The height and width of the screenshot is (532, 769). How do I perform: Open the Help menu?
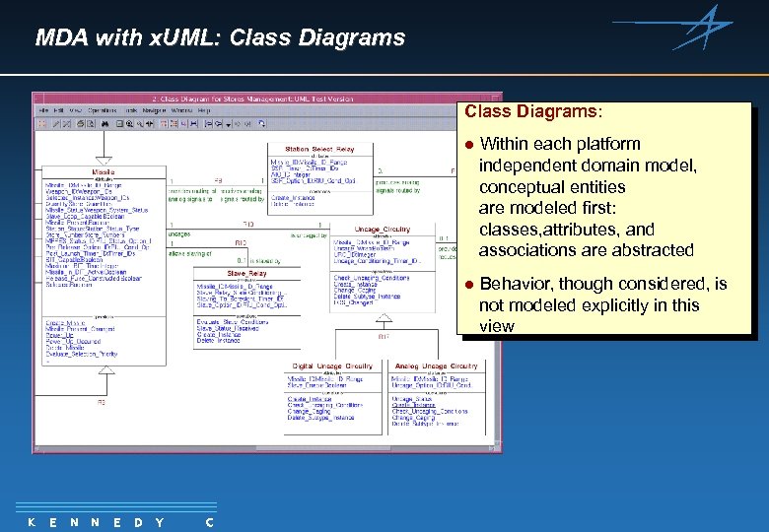pos(203,110)
